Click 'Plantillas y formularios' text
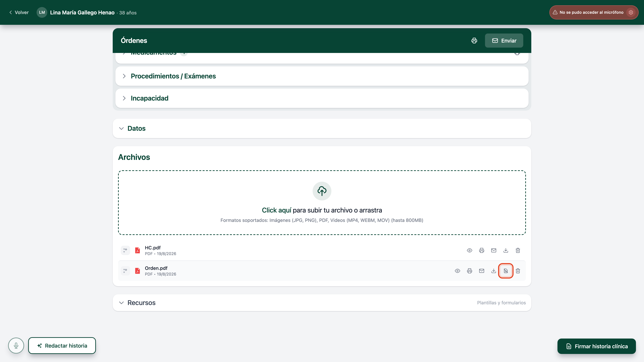Screen dimensions: 644x362 [501, 303]
